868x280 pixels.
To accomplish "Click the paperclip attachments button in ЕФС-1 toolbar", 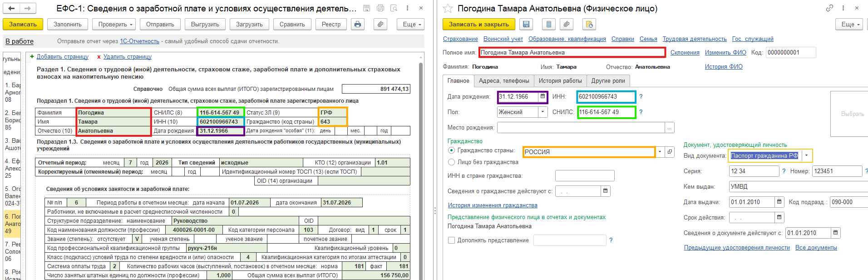I will pyautogui.click(x=380, y=25).
